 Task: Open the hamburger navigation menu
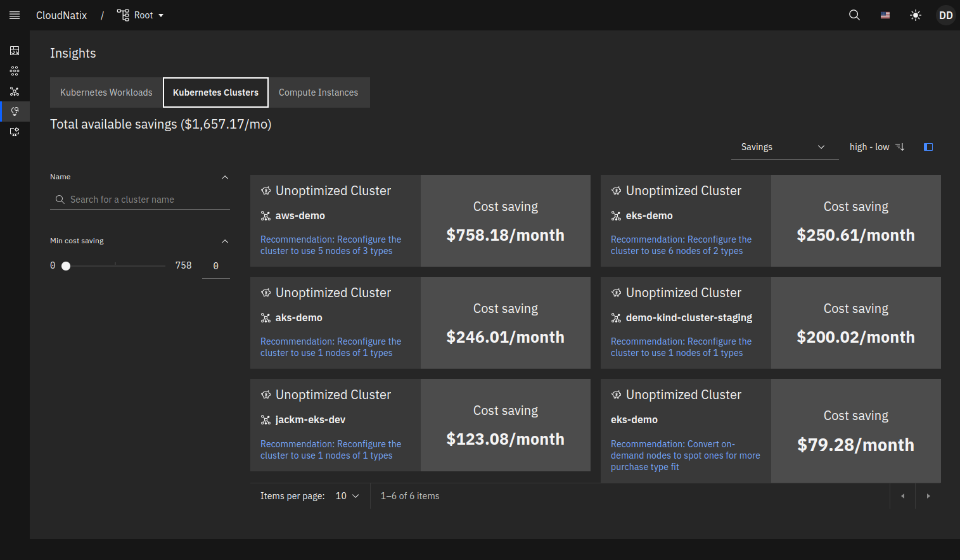coord(15,15)
